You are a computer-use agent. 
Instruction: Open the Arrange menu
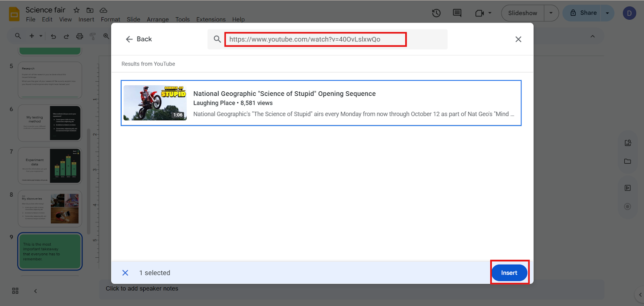click(158, 19)
